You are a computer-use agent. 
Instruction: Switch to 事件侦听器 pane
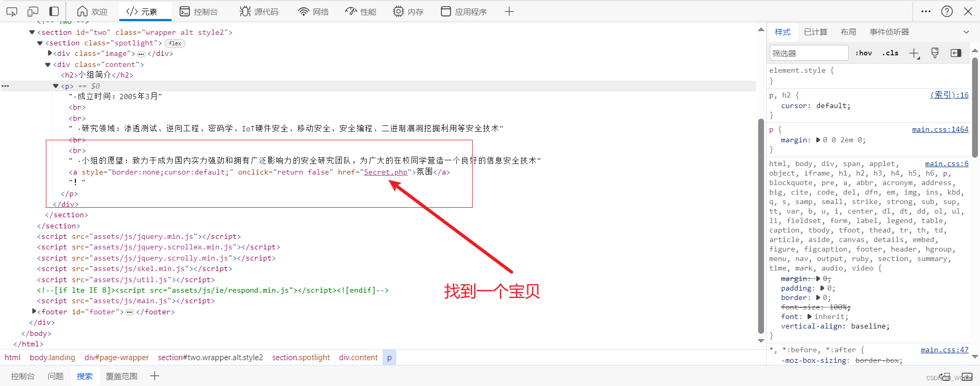click(889, 32)
